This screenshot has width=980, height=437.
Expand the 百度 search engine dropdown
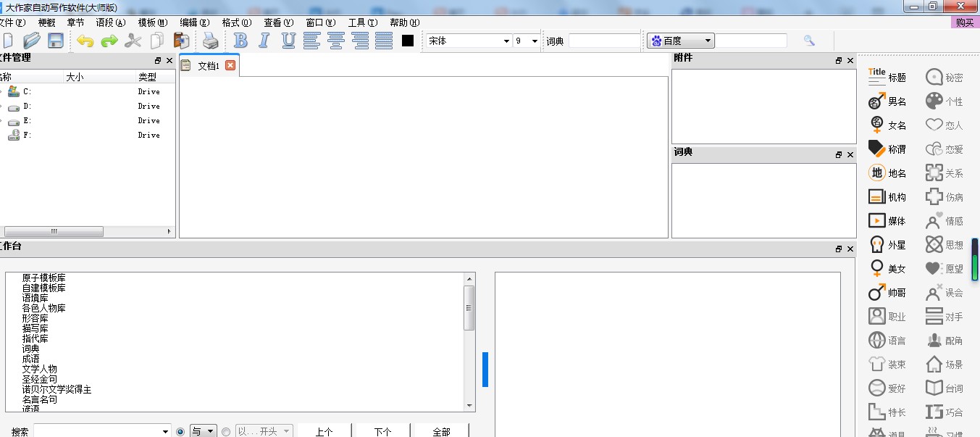(x=708, y=41)
